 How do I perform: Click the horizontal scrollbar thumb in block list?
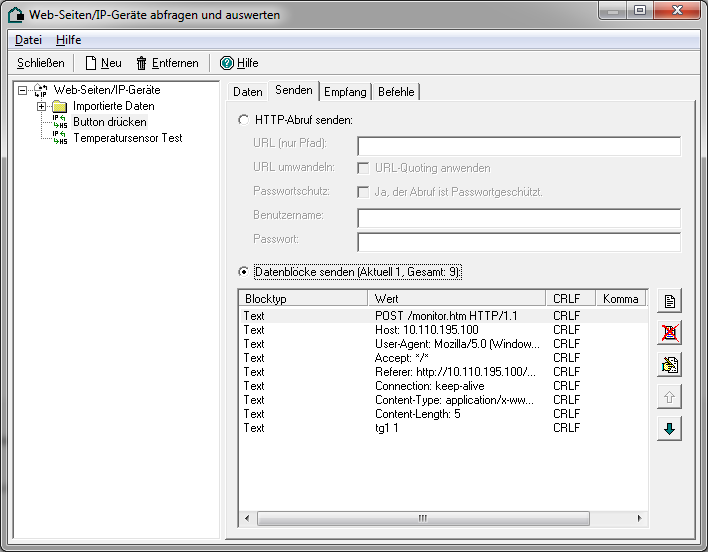pos(423,518)
